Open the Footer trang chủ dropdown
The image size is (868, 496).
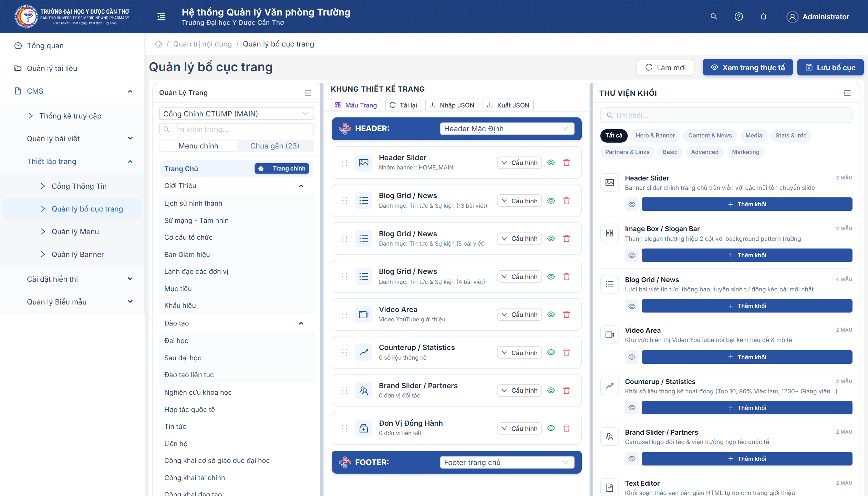point(507,462)
